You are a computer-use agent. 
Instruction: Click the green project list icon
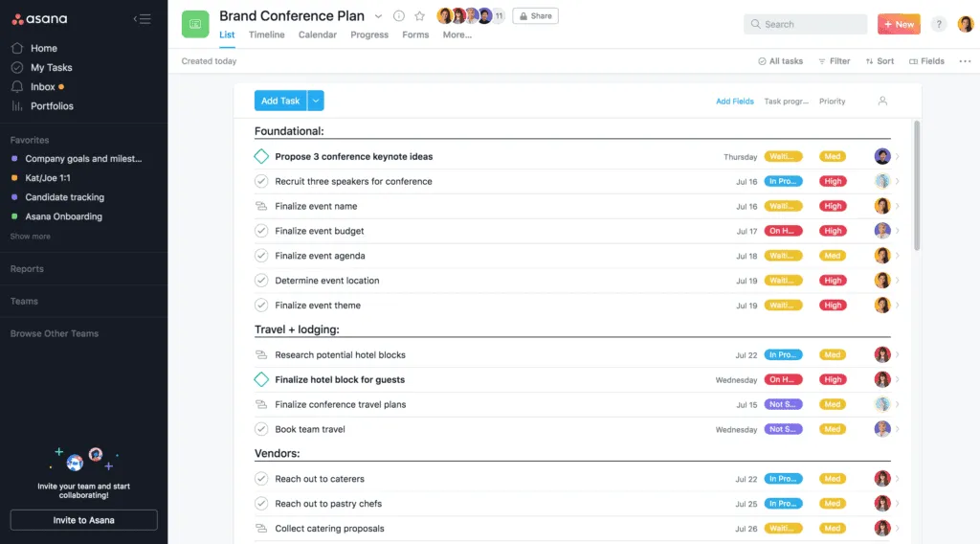195,24
